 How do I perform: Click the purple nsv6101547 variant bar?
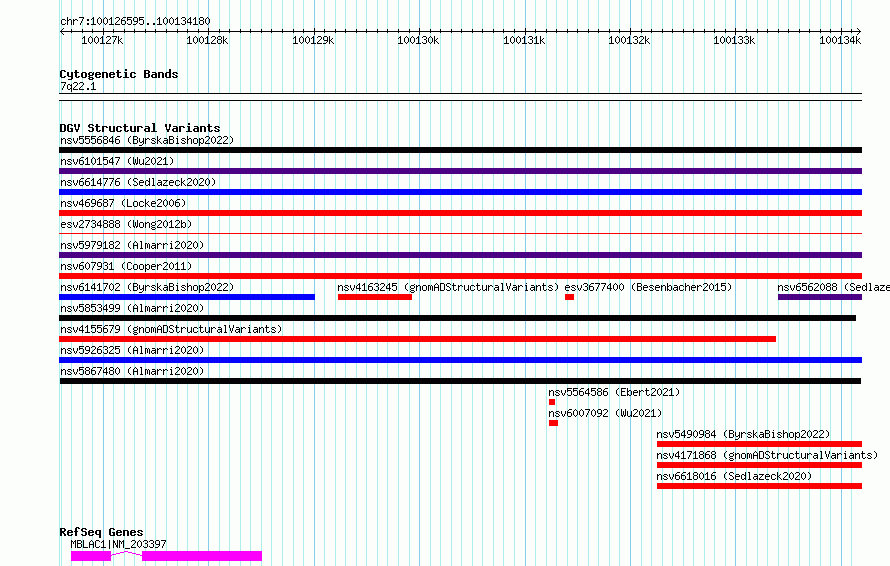point(460,171)
